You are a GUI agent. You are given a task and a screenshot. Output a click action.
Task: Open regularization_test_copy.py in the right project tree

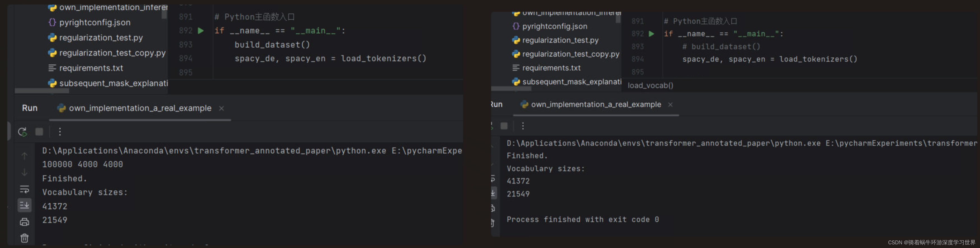click(x=571, y=54)
